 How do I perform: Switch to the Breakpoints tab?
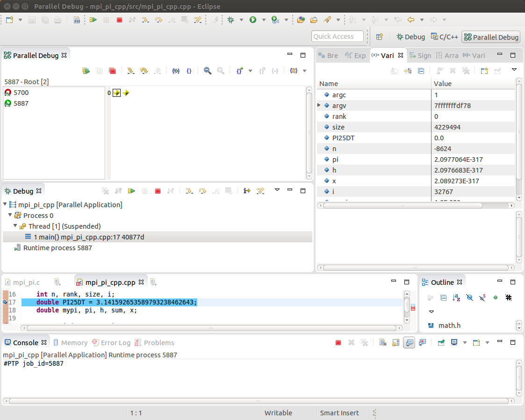click(x=328, y=56)
